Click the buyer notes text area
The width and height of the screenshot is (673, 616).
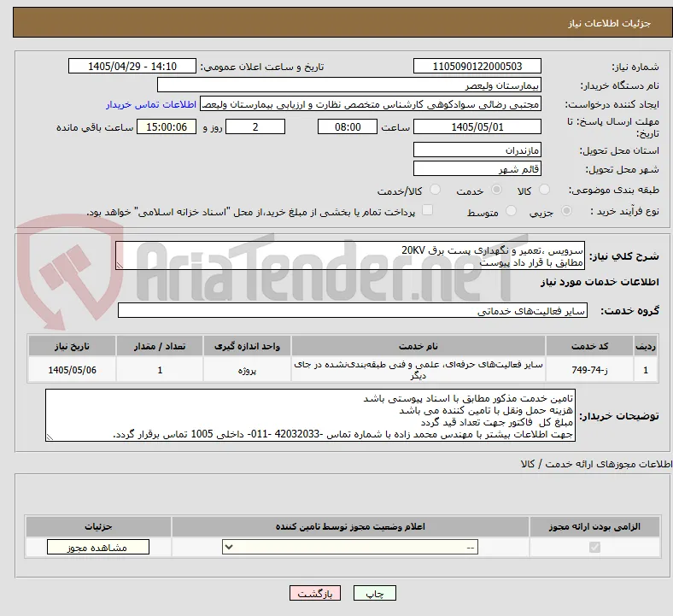(x=310, y=415)
